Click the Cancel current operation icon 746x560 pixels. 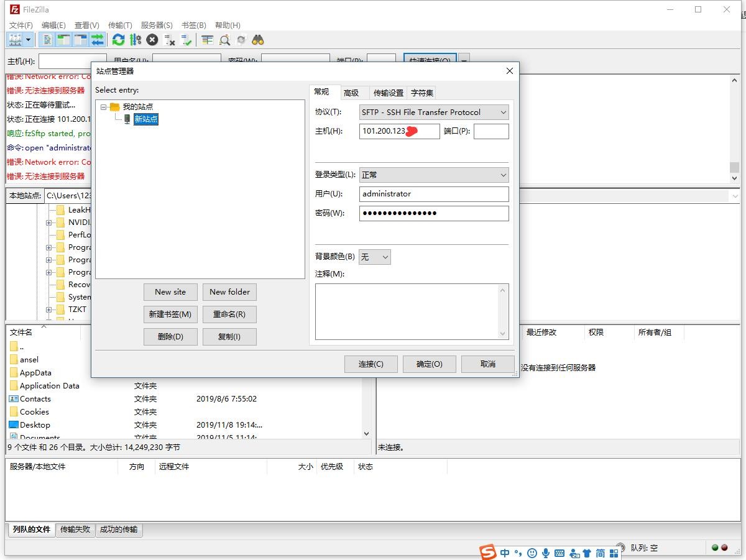(152, 40)
